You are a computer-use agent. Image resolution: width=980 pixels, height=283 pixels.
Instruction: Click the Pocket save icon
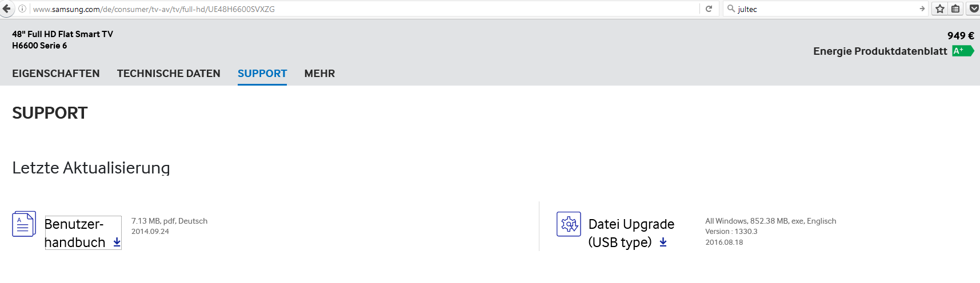[974, 9]
